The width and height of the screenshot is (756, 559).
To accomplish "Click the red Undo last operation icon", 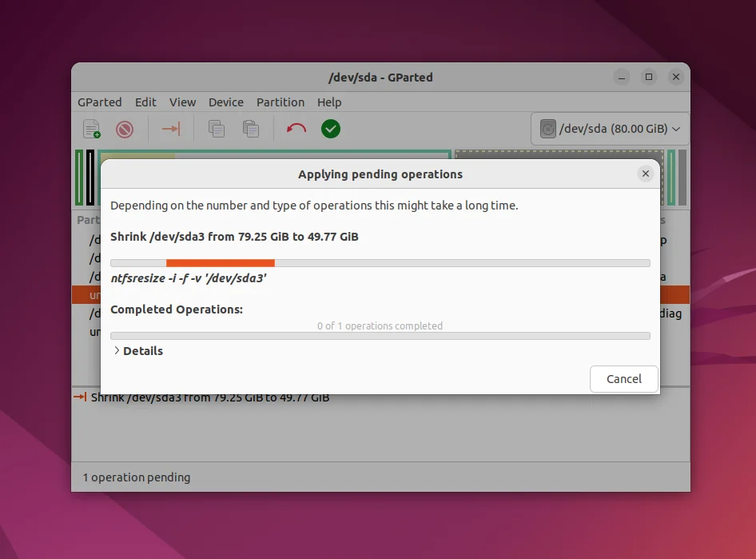I will 296,129.
